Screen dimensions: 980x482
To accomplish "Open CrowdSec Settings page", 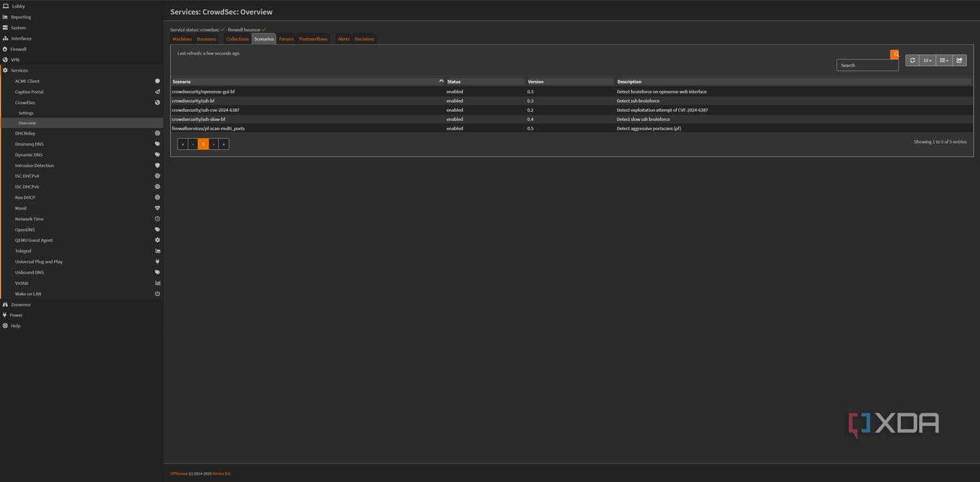I will pos(26,113).
